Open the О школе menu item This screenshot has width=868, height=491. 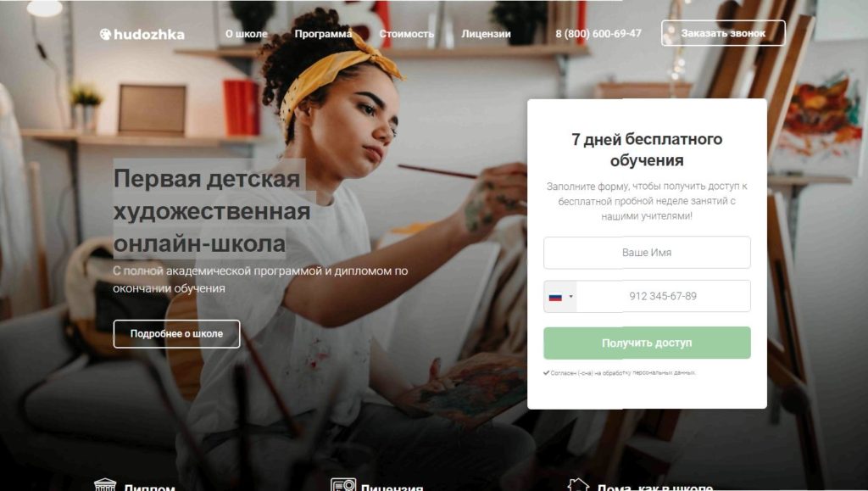click(x=247, y=34)
